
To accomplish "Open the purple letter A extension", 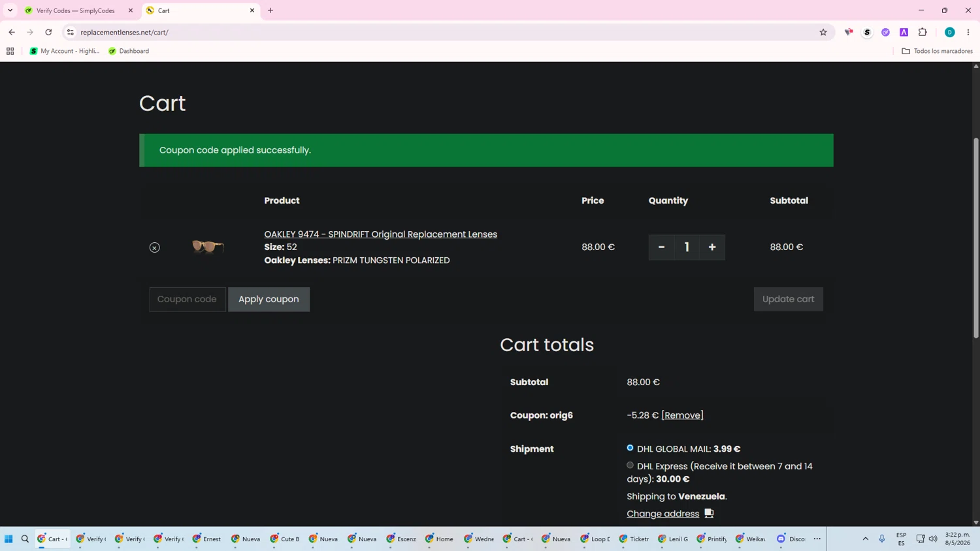I will [904, 32].
